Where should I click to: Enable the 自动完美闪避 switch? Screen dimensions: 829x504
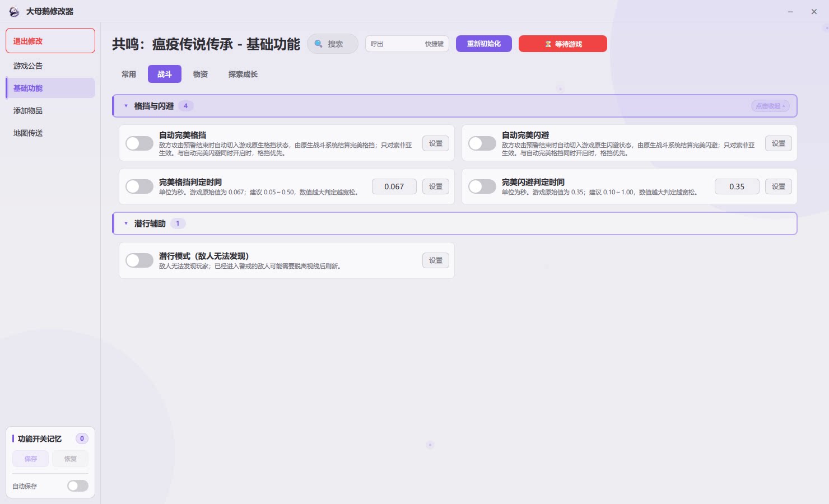[x=482, y=143]
